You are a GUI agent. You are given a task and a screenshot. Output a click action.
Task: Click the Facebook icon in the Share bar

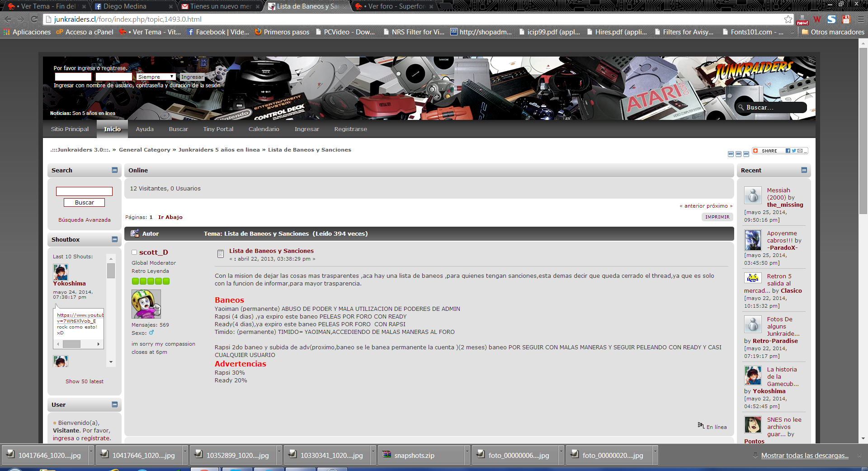click(x=788, y=151)
